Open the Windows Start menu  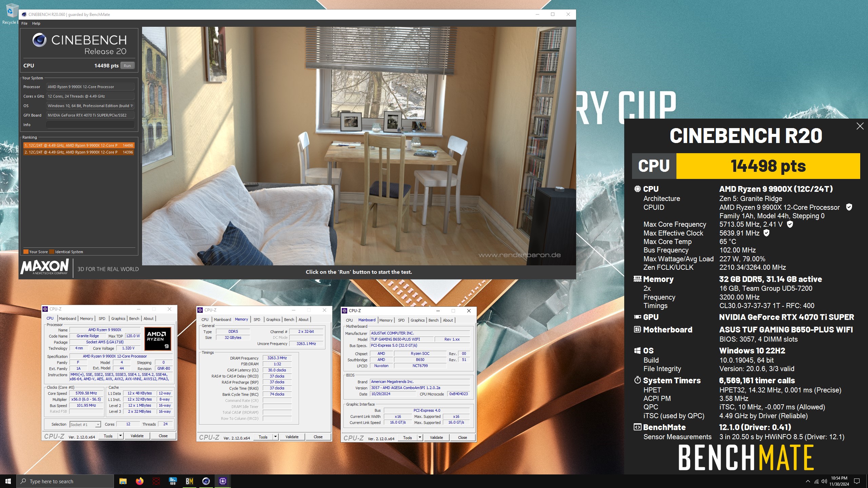tap(8, 481)
